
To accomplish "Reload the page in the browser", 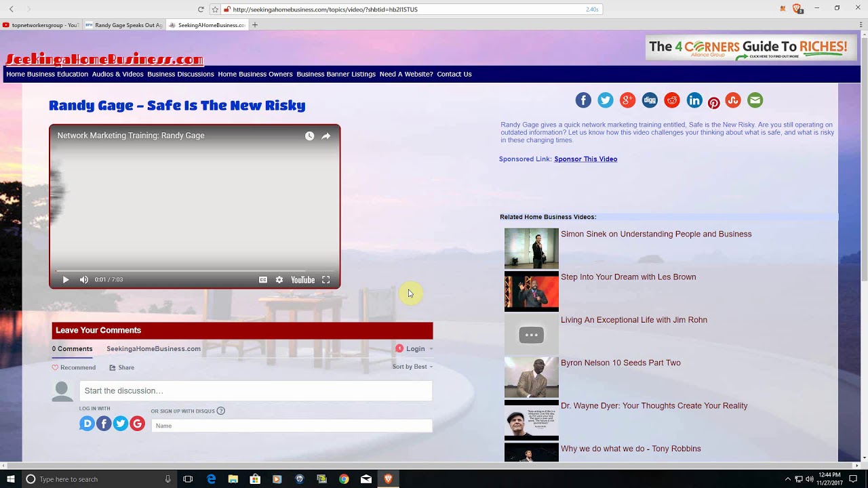I will click(x=201, y=9).
